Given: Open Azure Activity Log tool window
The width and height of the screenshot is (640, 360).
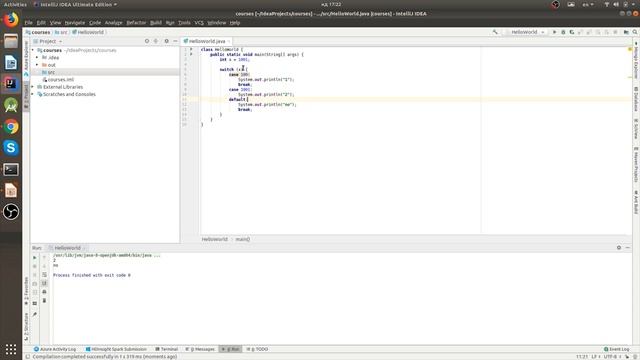Looking at the screenshot, I should 55,349.
